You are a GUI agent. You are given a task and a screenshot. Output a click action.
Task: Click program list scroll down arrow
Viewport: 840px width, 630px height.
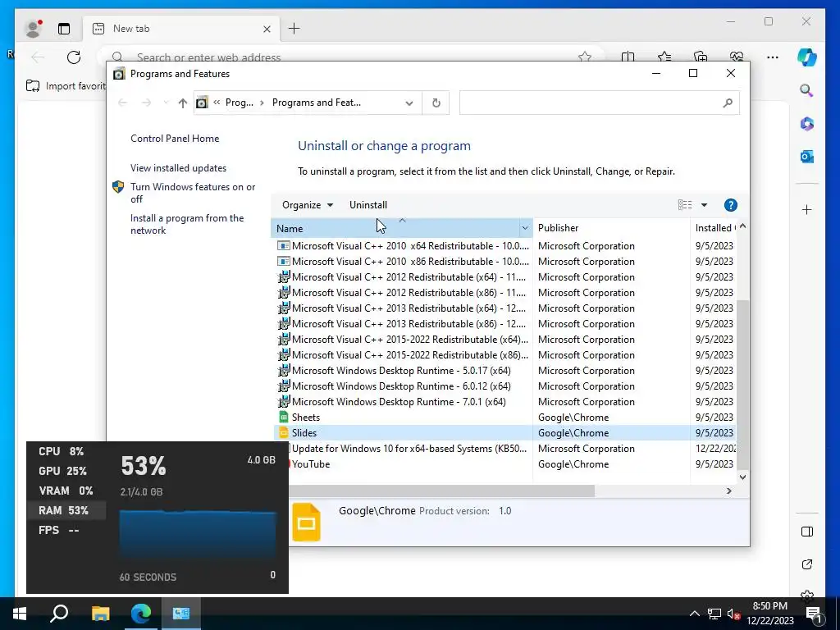(742, 477)
